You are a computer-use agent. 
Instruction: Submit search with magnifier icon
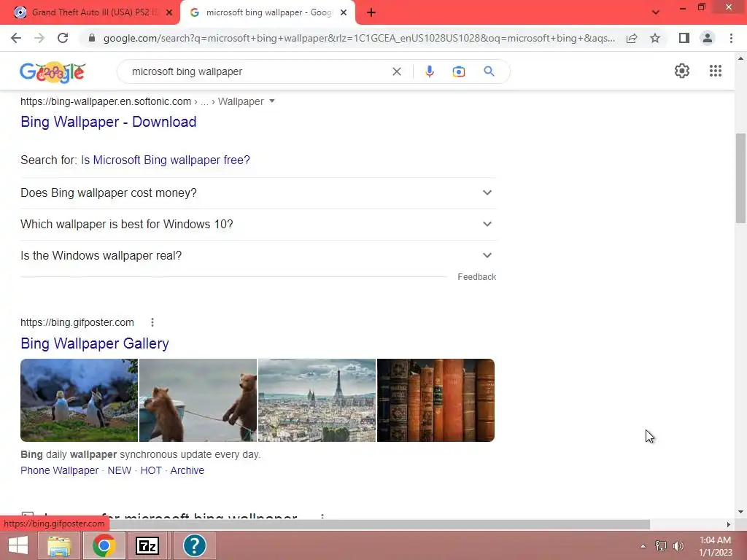489,71
